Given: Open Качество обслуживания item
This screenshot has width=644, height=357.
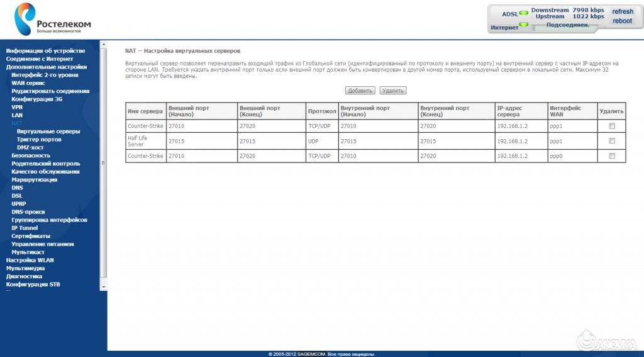Looking at the screenshot, I should click(45, 171).
